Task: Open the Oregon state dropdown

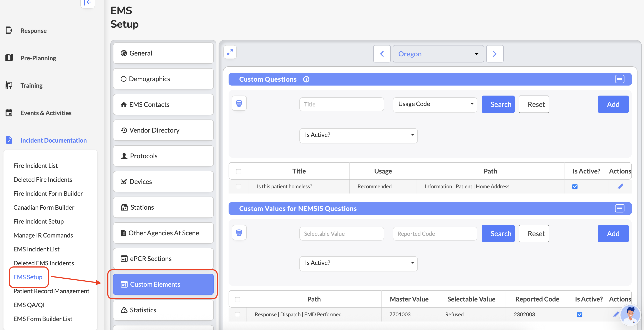Action: pos(438,54)
